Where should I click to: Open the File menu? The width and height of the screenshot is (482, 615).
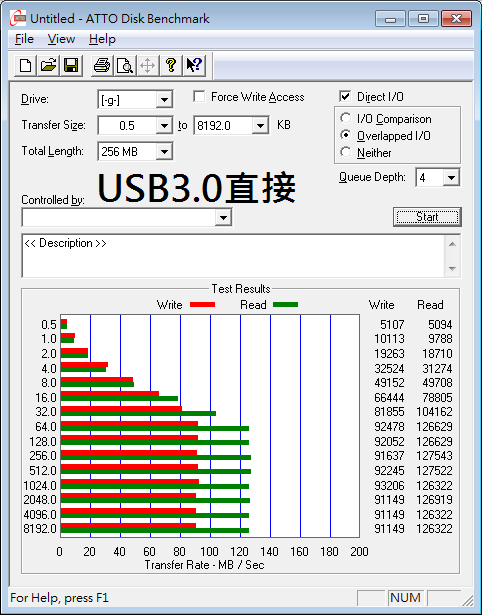[x=24, y=39]
